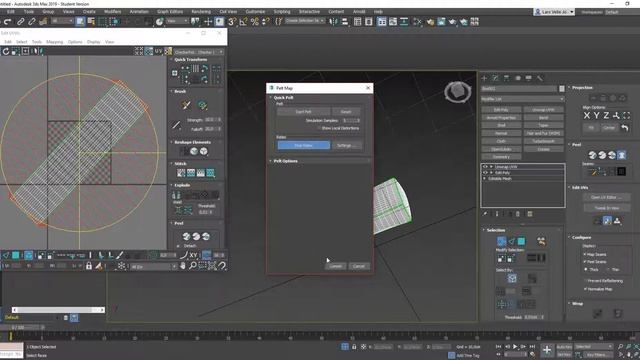The width and height of the screenshot is (640, 360).
Task: Click Align X in Projection align options
Action: [587, 116]
